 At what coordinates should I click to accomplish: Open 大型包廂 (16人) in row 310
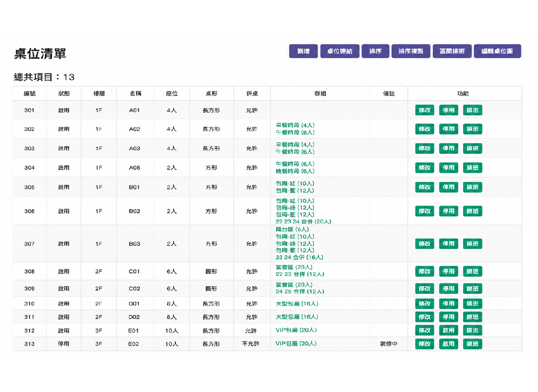[x=297, y=304]
